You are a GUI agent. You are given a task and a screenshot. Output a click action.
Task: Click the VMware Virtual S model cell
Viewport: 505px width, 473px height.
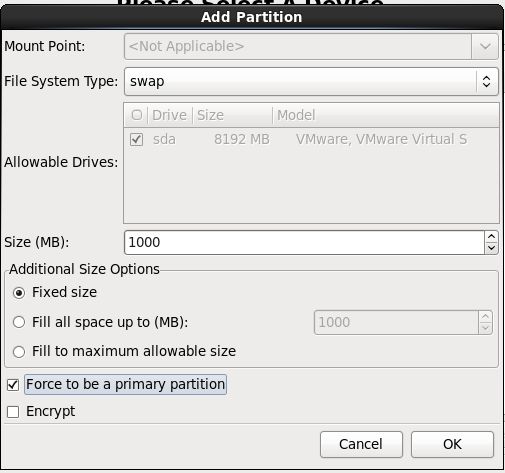pyautogui.click(x=381, y=139)
